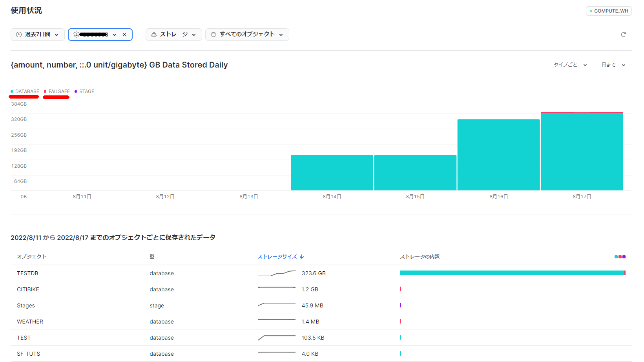The width and height of the screenshot is (644, 362).
Task: Open the Stages row
Action: (321, 305)
